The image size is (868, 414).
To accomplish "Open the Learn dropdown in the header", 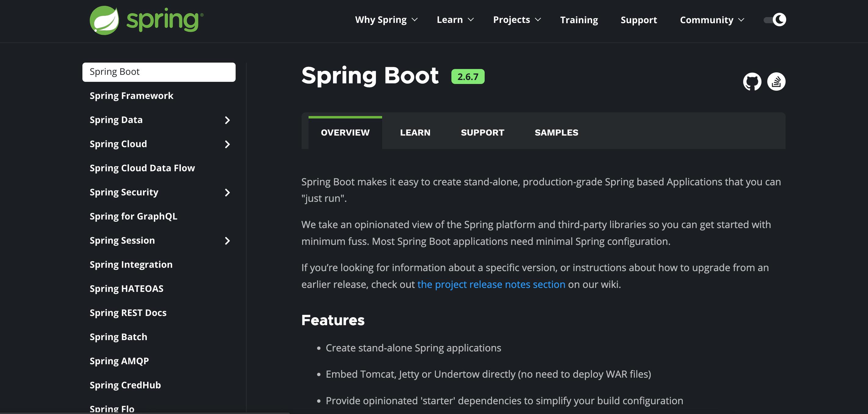I will pyautogui.click(x=455, y=20).
